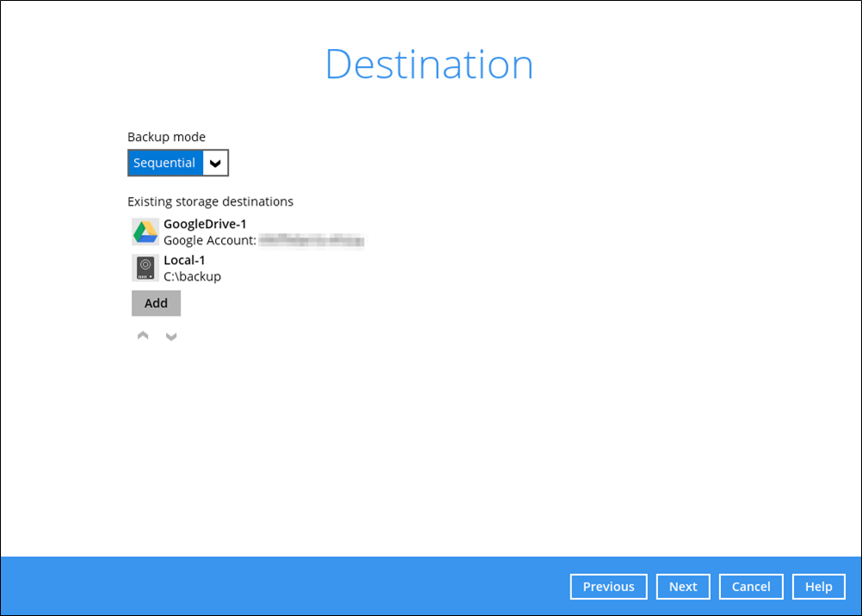Click the C:\backup path text
Viewport: 862px width, 616px height.
192,276
